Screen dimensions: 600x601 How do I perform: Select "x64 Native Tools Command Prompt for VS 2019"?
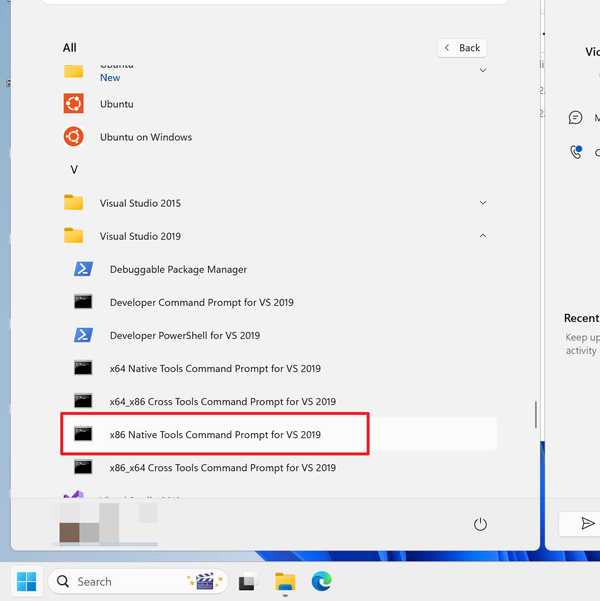(x=215, y=368)
